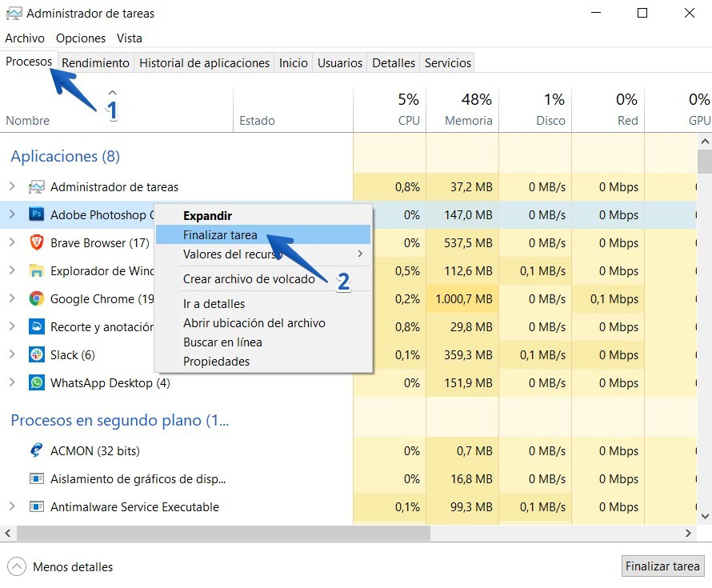Click the Google Chrome process icon
712x588 pixels.
coord(36,298)
